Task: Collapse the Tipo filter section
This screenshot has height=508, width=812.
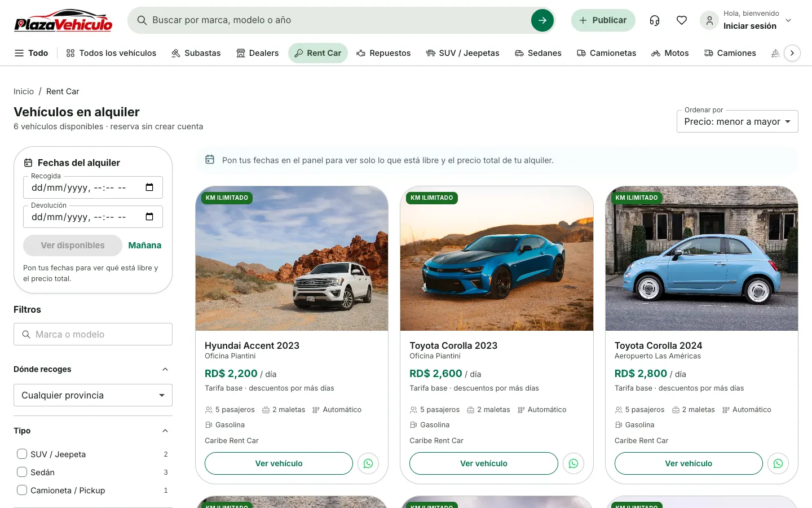Action: coord(165,431)
